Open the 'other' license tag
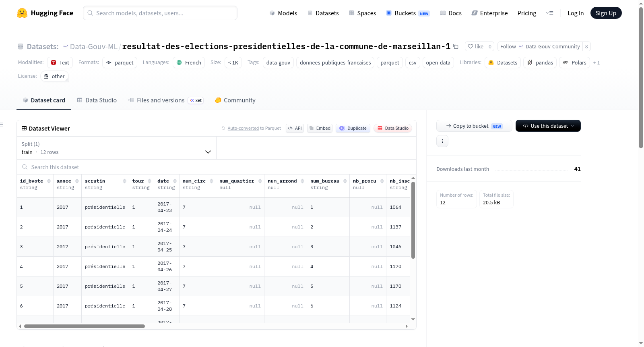644x347 pixels. point(54,76)
